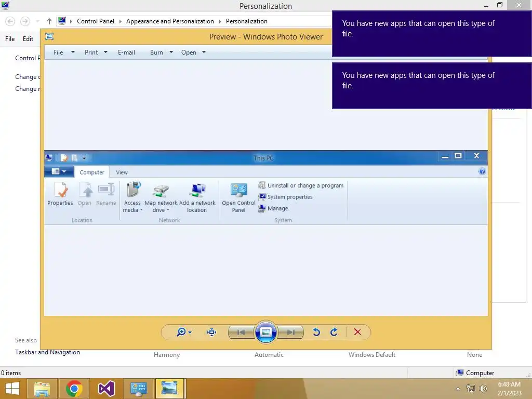
Task: Click network tray icon
Action: coord(471,389)
